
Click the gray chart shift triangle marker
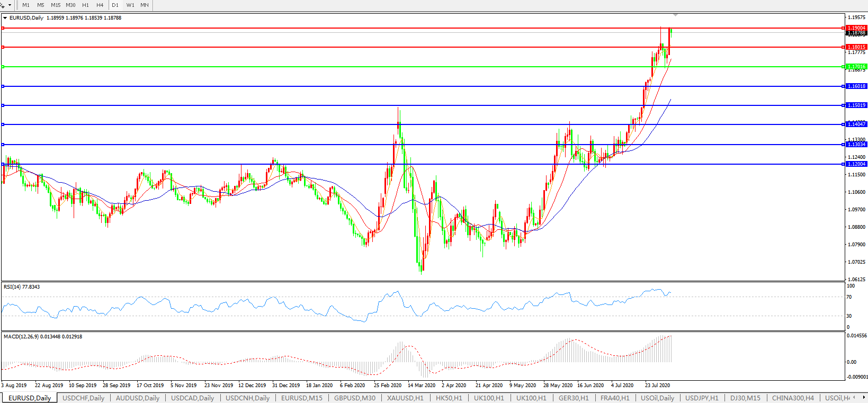coord(675,15)
